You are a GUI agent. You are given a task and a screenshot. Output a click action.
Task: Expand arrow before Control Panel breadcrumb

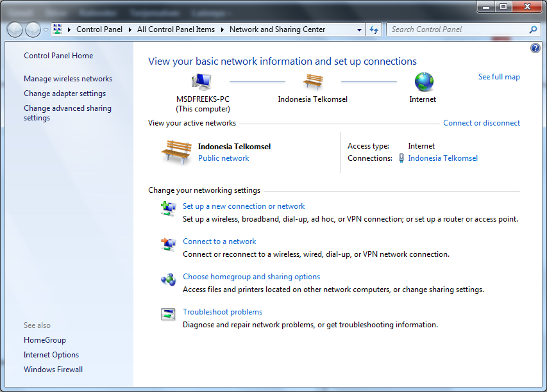pyautogui.click(x=69, y=29)
